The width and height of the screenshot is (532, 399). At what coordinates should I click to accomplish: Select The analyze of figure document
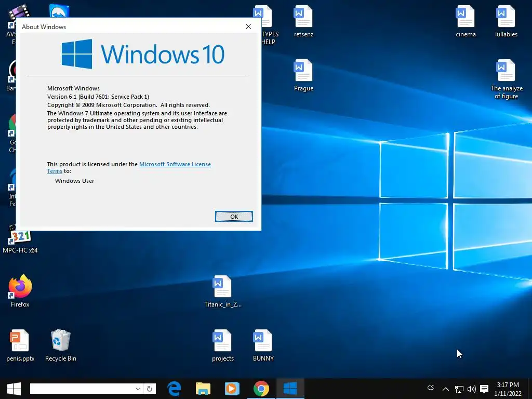(x=506, y=79)
